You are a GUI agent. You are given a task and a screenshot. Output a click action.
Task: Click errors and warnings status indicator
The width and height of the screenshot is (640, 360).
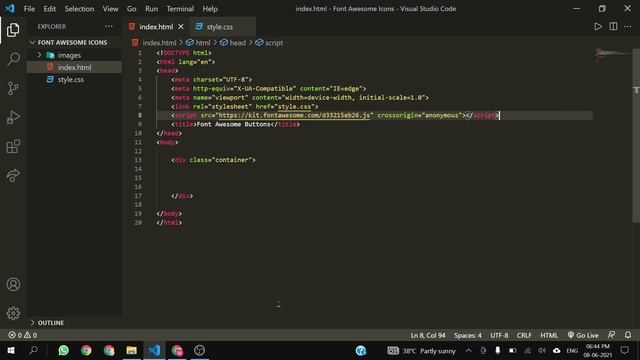click(x=23, y=335)
